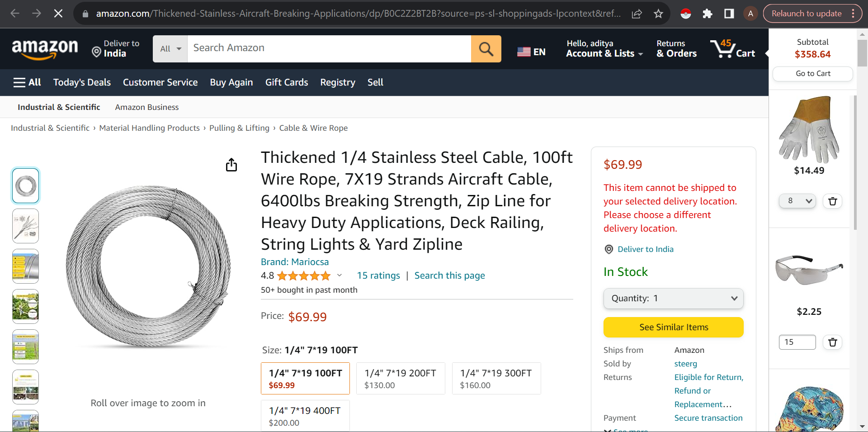Open the Brand: Mariocsa link

click(x=295, y=262)
